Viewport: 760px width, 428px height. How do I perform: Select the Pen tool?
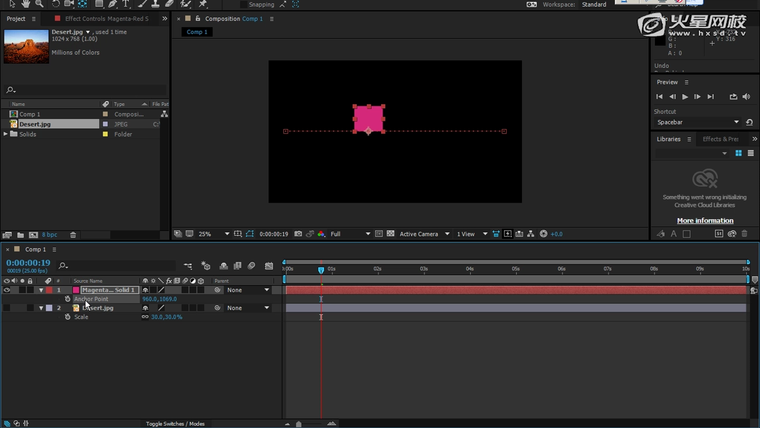pos(111,4)
